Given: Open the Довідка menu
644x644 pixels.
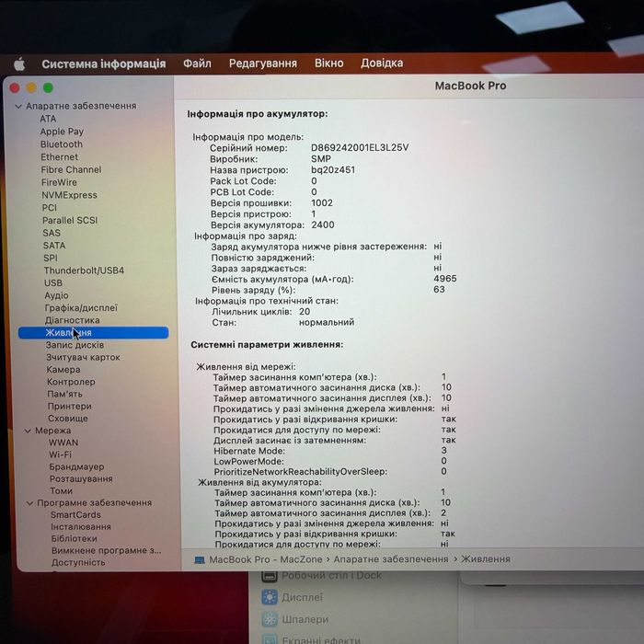Looking at the screenshot, I should click(x=382, y=63).
